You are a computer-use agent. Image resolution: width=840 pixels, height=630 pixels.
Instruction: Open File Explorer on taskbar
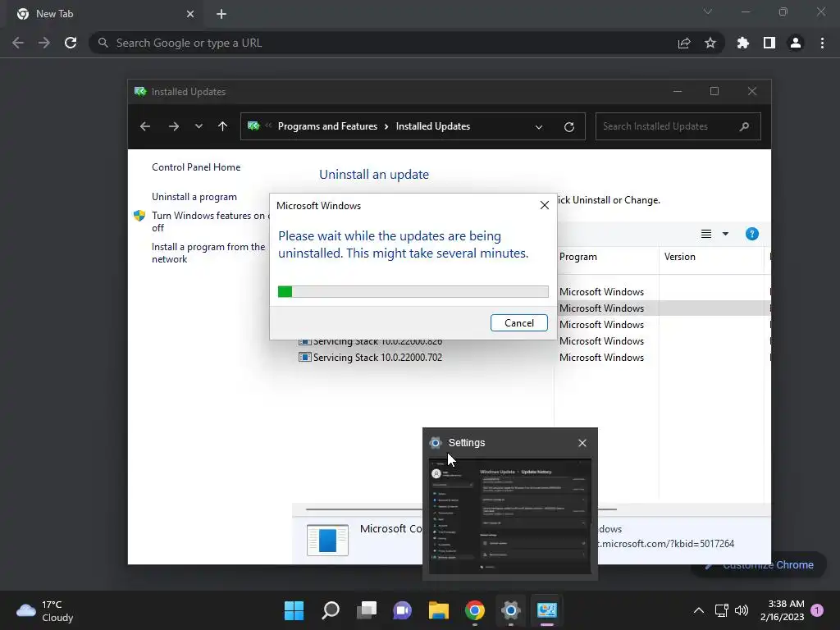pos(438,610)
